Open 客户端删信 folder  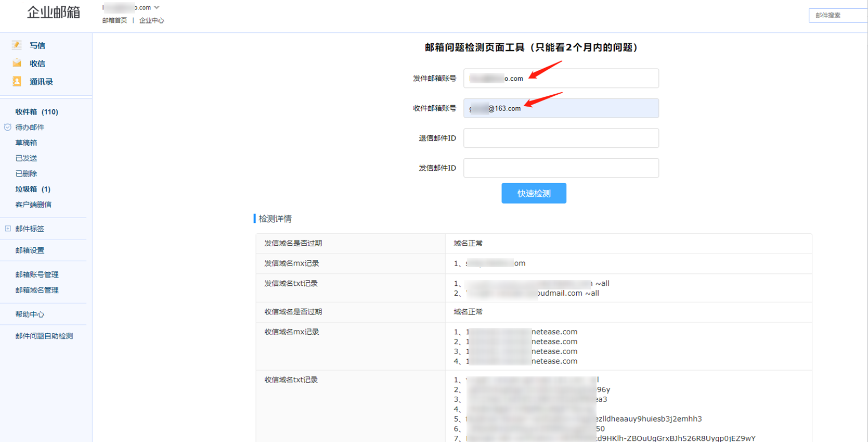33,205
